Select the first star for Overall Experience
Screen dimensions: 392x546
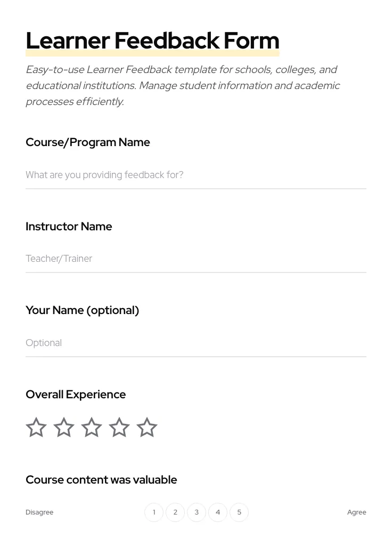[x=36, y=427]
